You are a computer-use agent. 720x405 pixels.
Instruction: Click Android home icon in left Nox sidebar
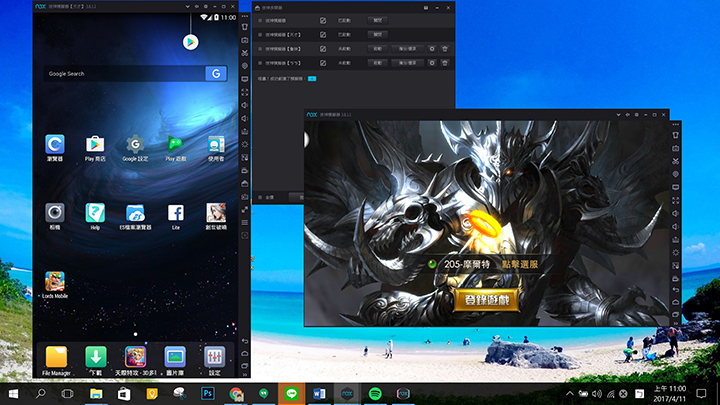[245, 354]
